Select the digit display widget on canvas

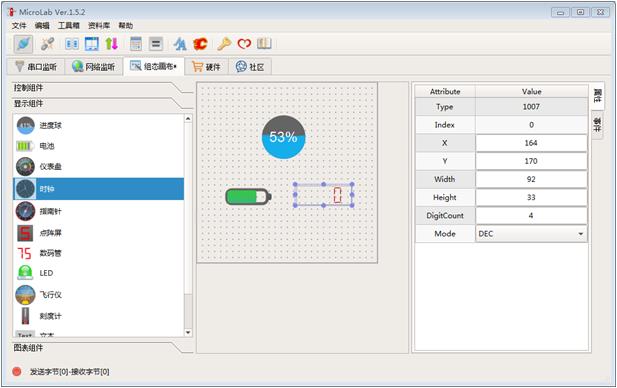[x=323, y=195]
